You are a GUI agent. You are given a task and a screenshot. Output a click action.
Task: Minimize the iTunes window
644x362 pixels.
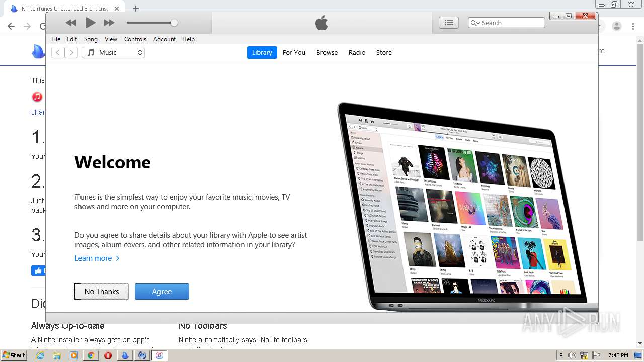556,16
